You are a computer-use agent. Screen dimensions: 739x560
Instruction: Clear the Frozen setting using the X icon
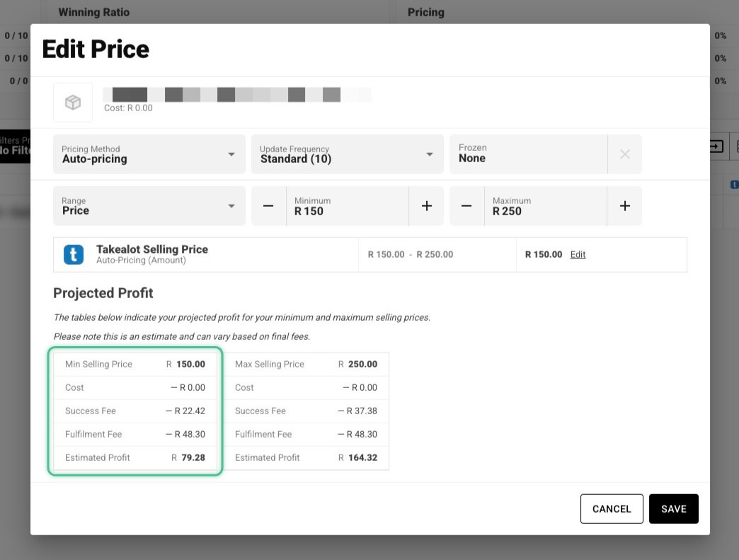point(625,154)
